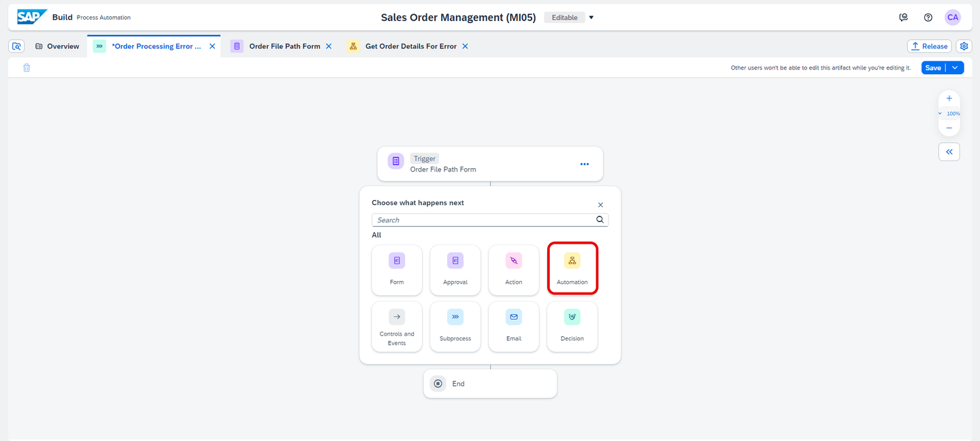Click the End event node
The width and height of the screenshot is (980, 441).
(490, 384)
